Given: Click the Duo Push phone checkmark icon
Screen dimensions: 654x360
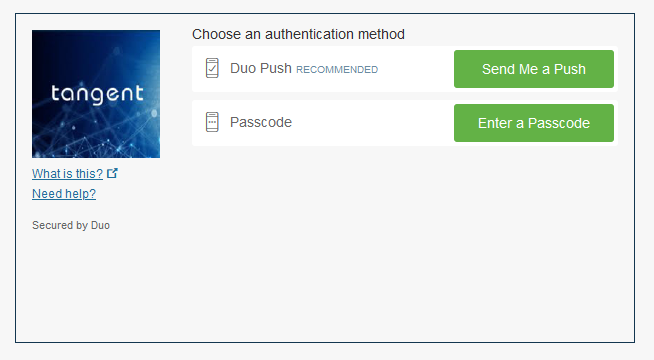Looking at the screenshot, I should point(212,68).
